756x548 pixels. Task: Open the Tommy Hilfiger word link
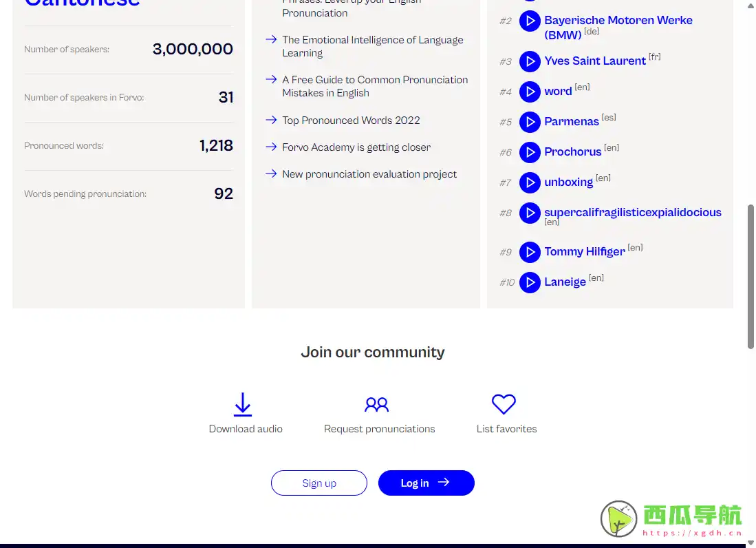(x=584, y=252)
